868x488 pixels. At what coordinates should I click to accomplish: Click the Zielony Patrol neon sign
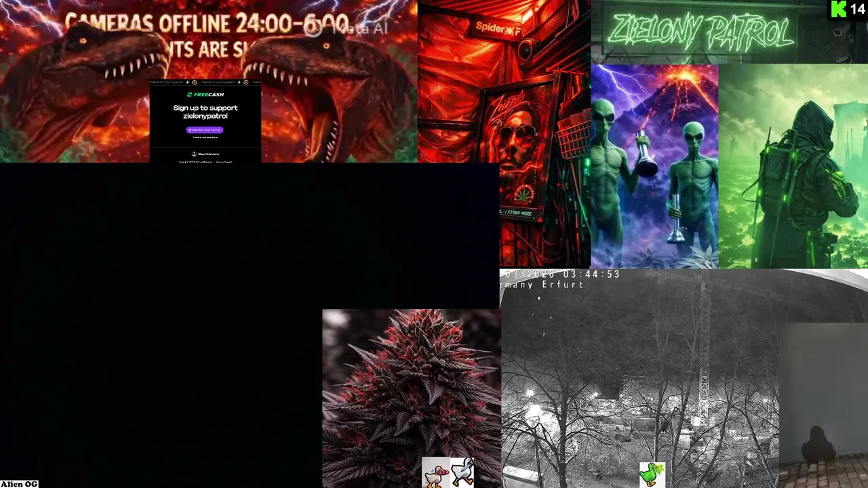(701, 32)
